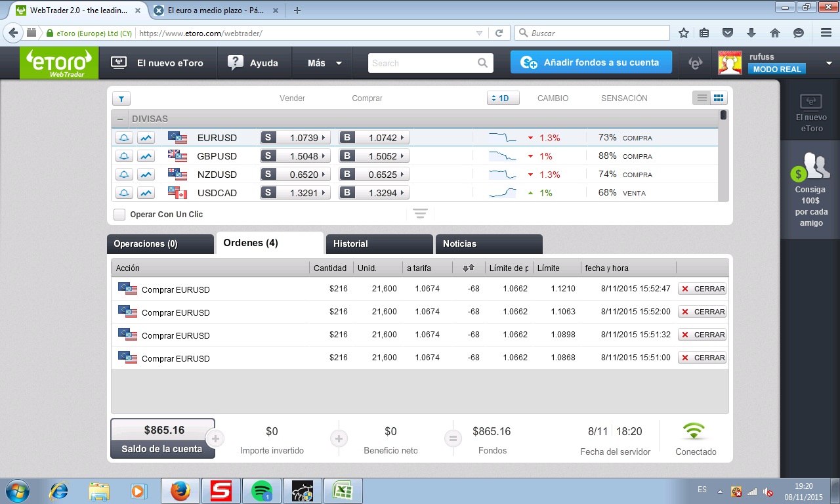840x504 pixels.
Task: Click Añadir fondos a su cuenta button
Action: 591,62
